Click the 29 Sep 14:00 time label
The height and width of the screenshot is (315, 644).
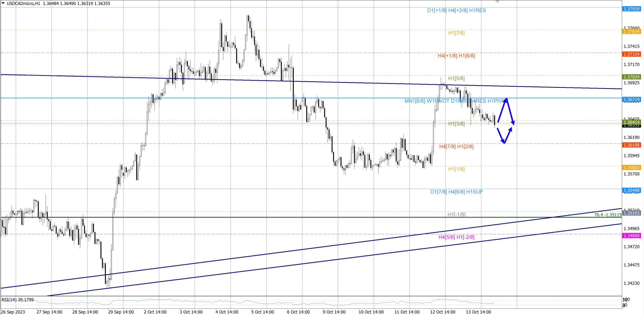[x=121, y=312]
